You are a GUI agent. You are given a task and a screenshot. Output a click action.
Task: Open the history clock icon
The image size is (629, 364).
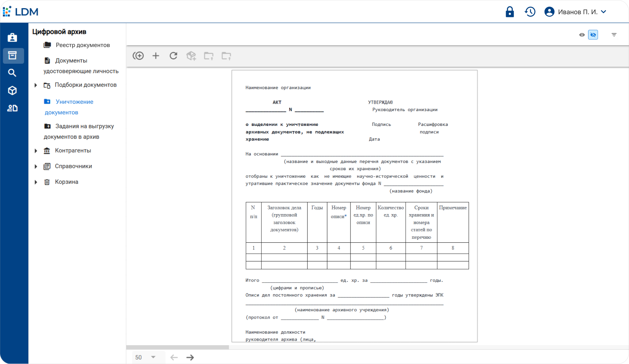pyautogui.click(x=530, y=12)
